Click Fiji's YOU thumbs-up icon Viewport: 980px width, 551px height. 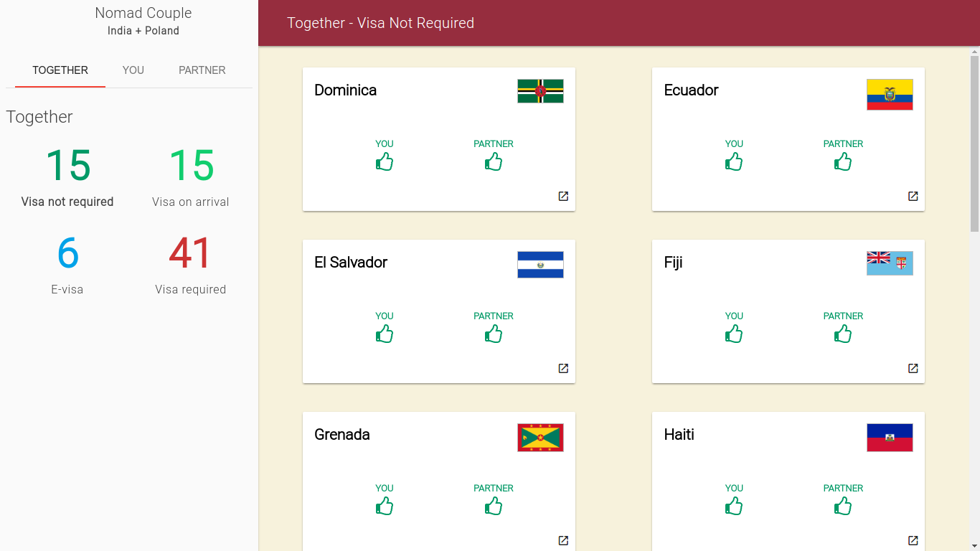tap(734, 334)
